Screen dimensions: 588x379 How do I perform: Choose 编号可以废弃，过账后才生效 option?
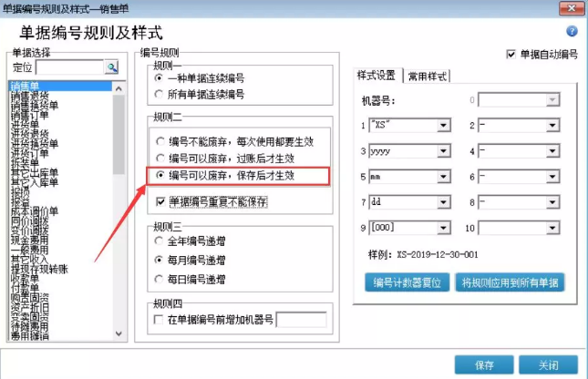click(x=160, y=159)
